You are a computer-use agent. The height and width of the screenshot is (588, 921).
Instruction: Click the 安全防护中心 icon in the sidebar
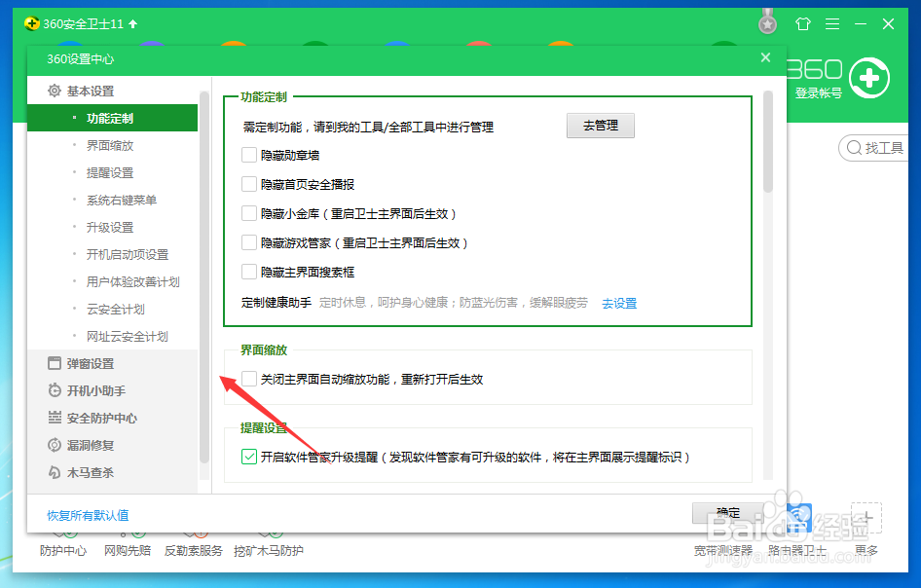click(x=55, y=418)
